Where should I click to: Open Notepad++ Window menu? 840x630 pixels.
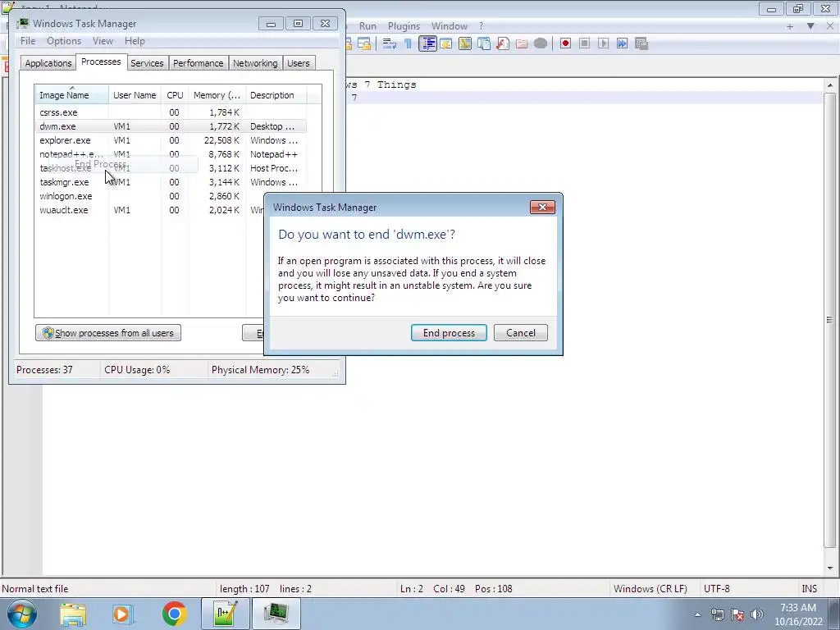pos(450,25)
